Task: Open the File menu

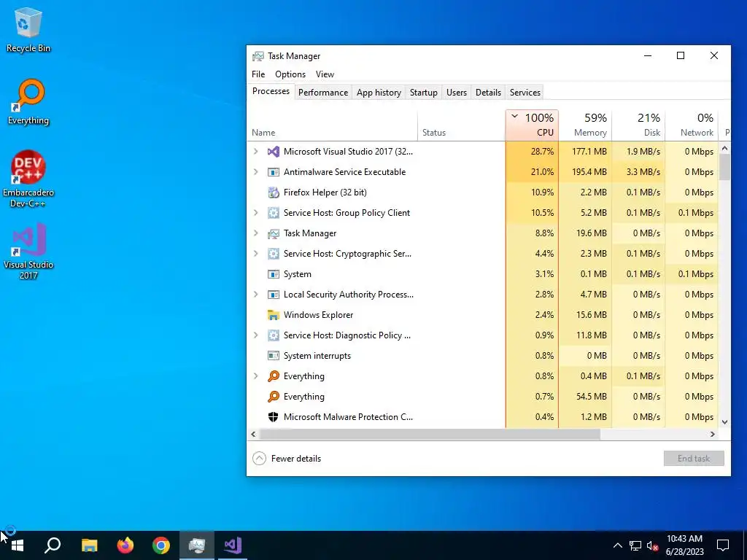Action: coord(258,74)
